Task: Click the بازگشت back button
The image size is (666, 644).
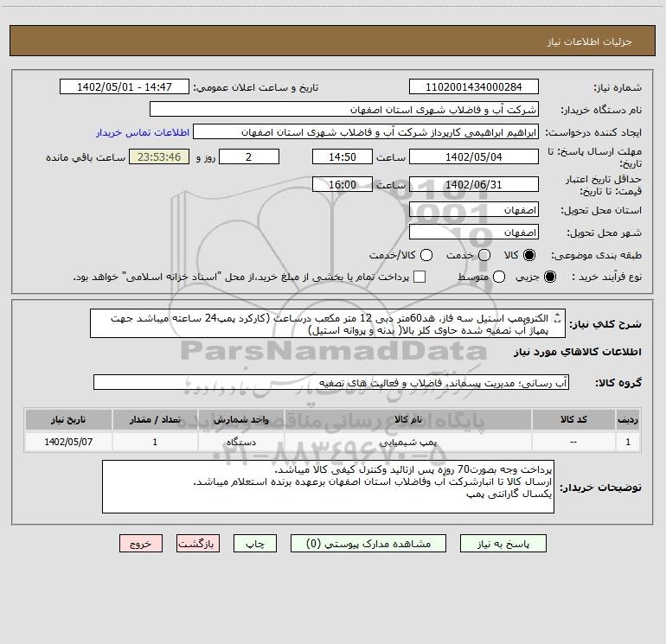Action: [198, 544]
